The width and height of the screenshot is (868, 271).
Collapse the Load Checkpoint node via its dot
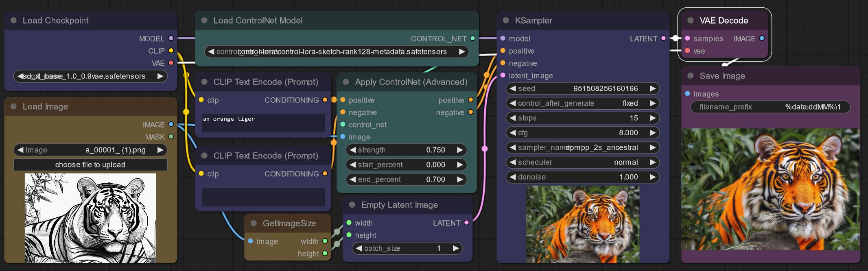point(13,20)
